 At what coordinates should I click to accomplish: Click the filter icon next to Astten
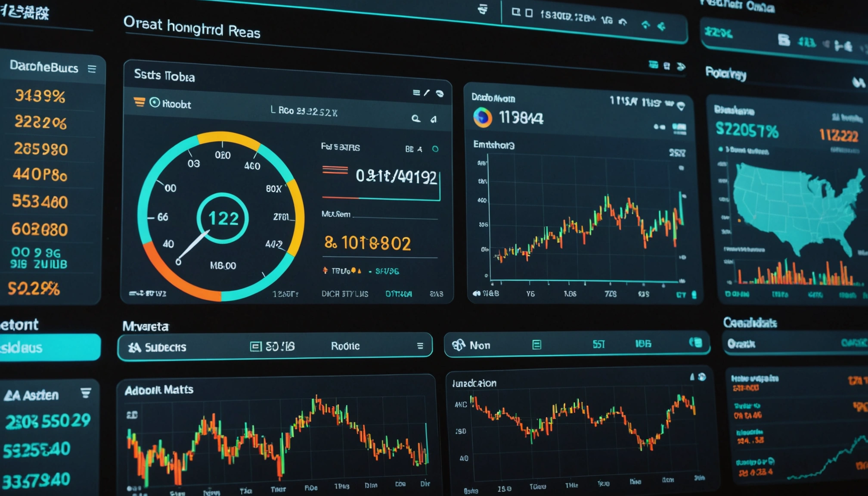[86, 393]
